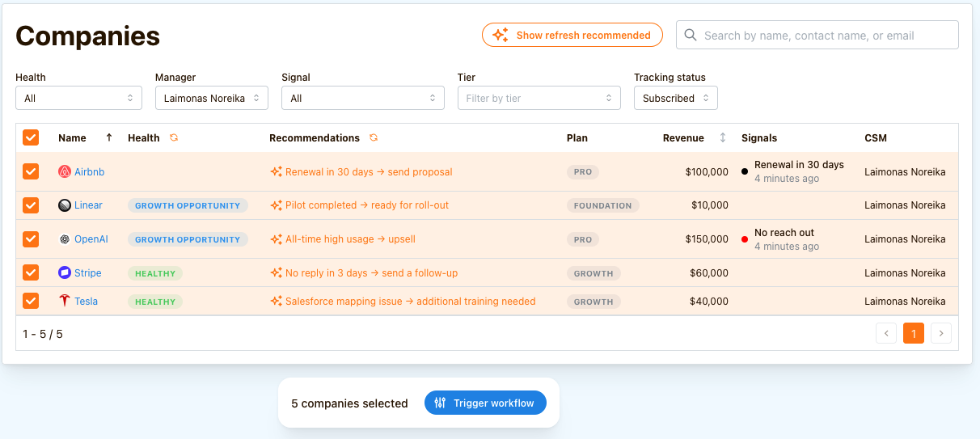Click the Airbnb logo icon
Screen dimensions: 980x439
pyautogui.click(x=65, y=172)
